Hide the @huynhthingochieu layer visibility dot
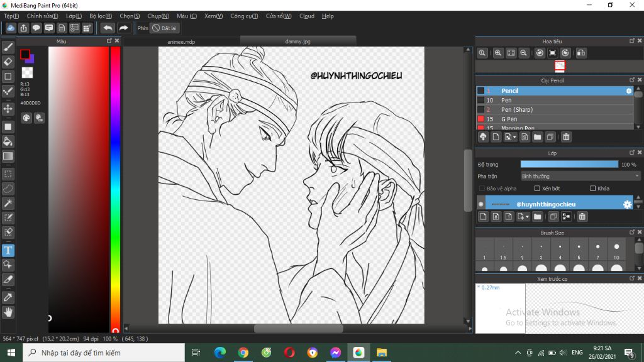This screenshot has height=362, width=644. coord(480,204)
